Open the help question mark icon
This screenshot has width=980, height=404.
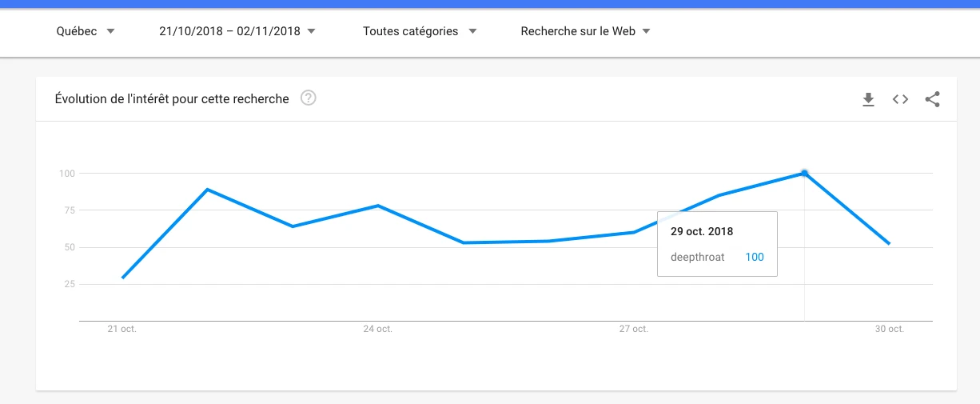click(x=309, y=99)
